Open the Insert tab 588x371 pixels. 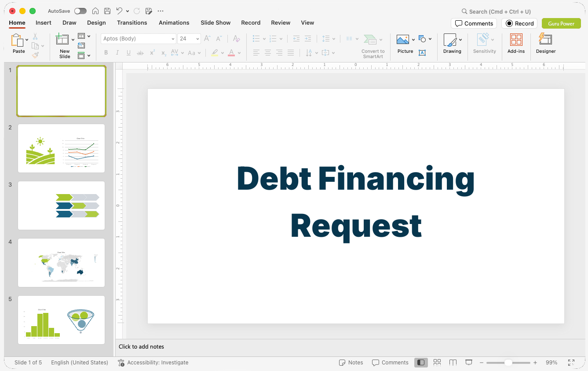pos(44,23)
